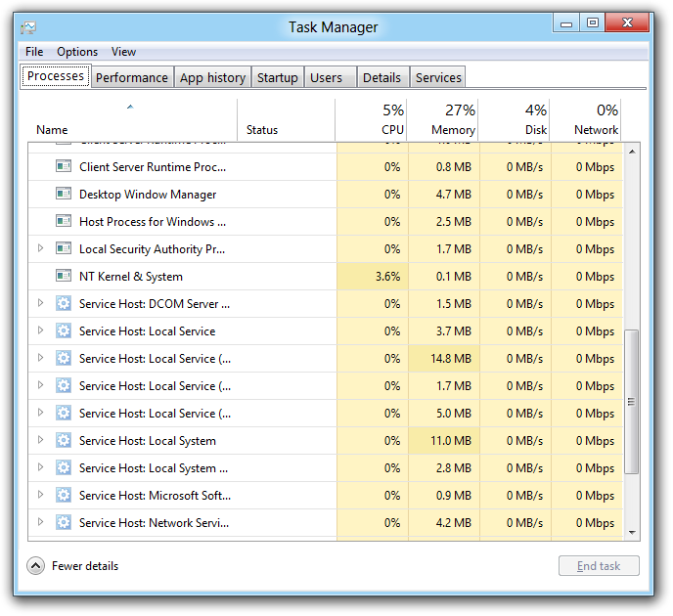
Task: Click gear icon of Service Host: DCOM Server
Action: [x=64, y=304]
